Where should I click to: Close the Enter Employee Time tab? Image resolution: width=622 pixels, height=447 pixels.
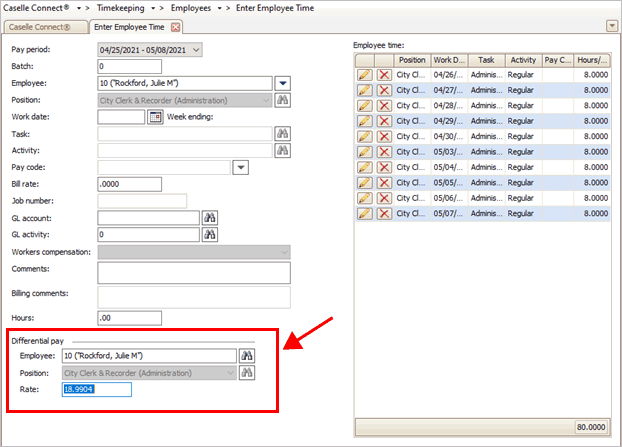pos(176,26)
